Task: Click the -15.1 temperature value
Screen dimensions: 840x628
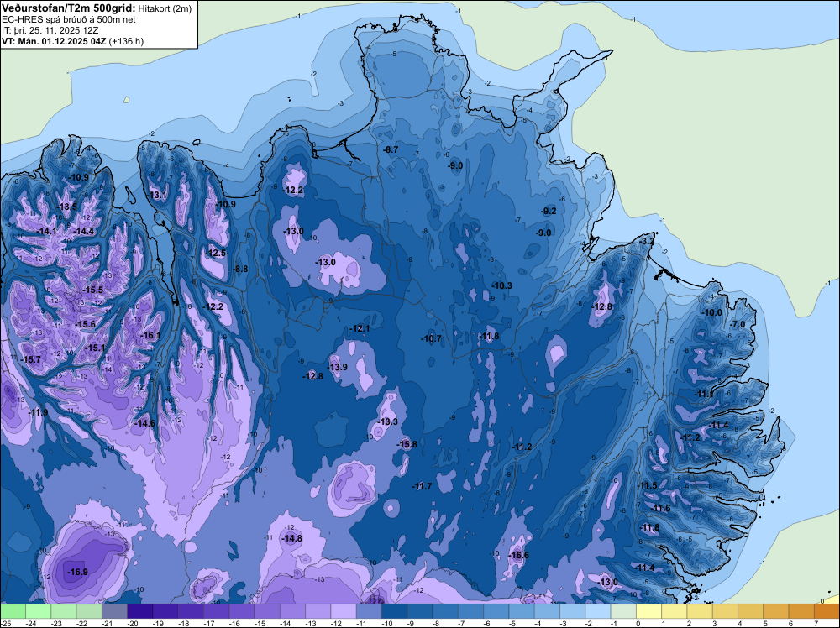Action: (96, 348)
